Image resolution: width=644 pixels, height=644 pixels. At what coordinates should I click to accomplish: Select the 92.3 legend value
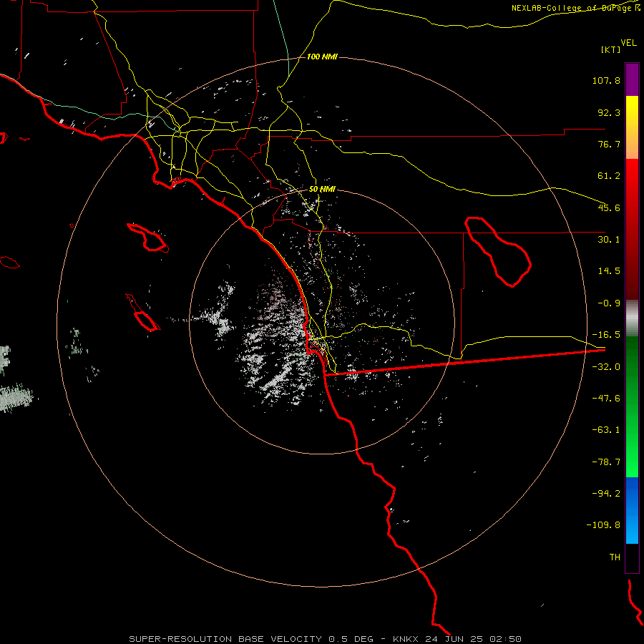(x=609, y=112)
